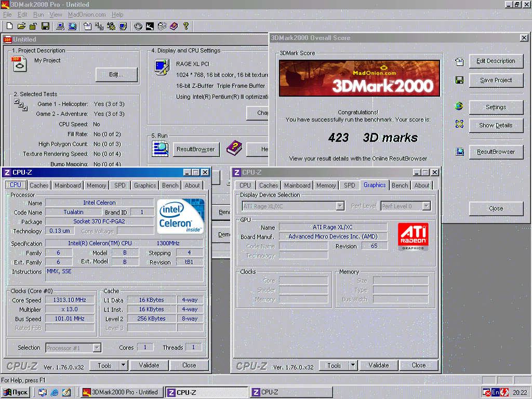Click the 3DMark2000 MadOnion banner image

tap(360, 78)
